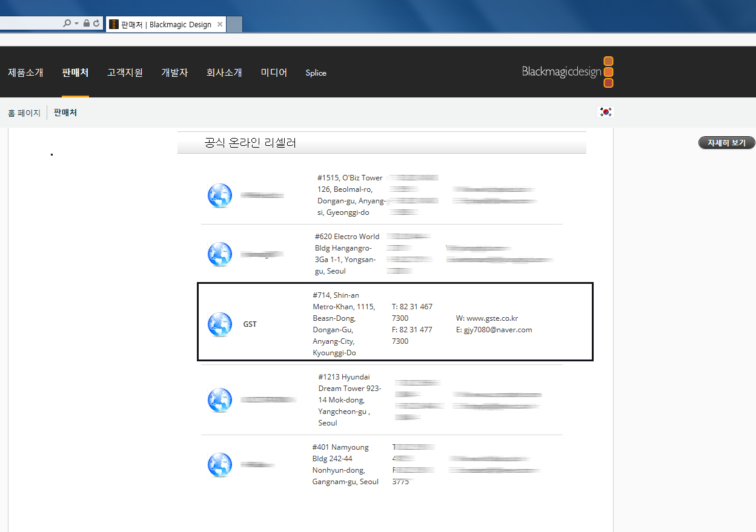756x532 pixels.
Task: Click the Korean flag region icon
Action: [606, 112]
